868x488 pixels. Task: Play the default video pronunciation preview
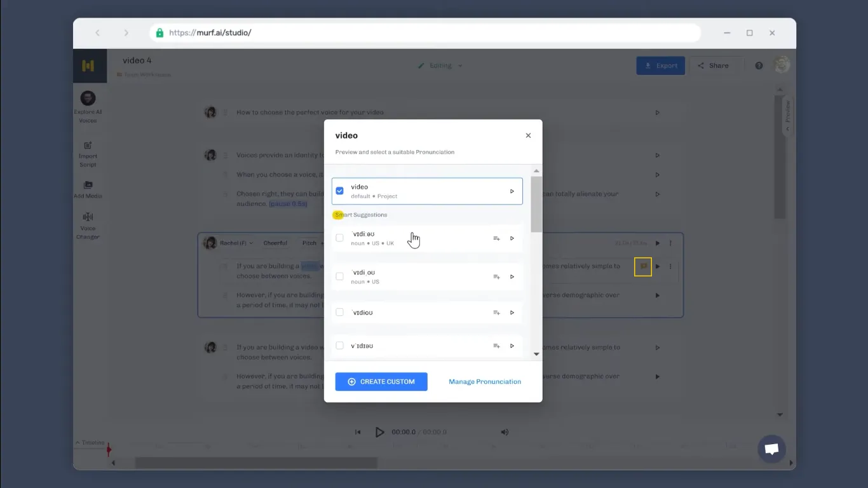click(512, 191)
